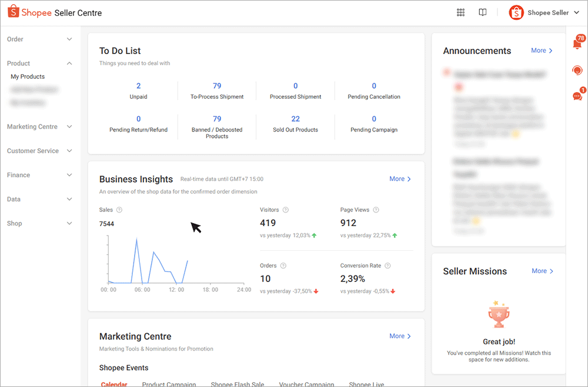
Task: Open the seller education book icon
Action: pyautogui.click(x=483, y=12)
